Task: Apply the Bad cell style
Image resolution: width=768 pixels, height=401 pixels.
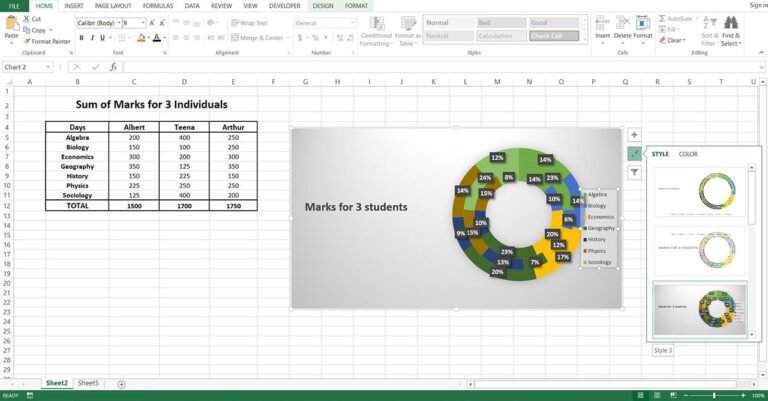Action: tap(502, 23)
